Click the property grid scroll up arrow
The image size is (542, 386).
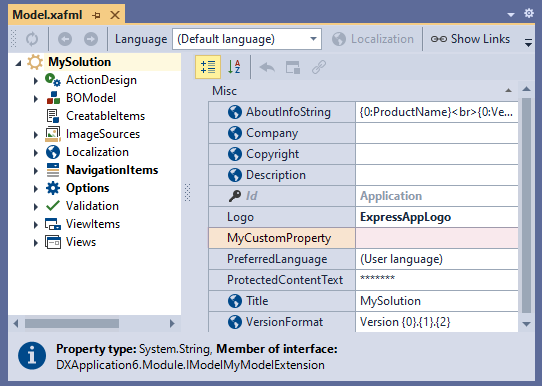pos(526,89)
